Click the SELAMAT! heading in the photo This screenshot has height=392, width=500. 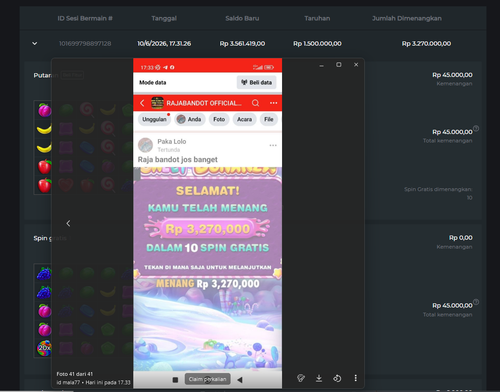[x=208, y=191]
